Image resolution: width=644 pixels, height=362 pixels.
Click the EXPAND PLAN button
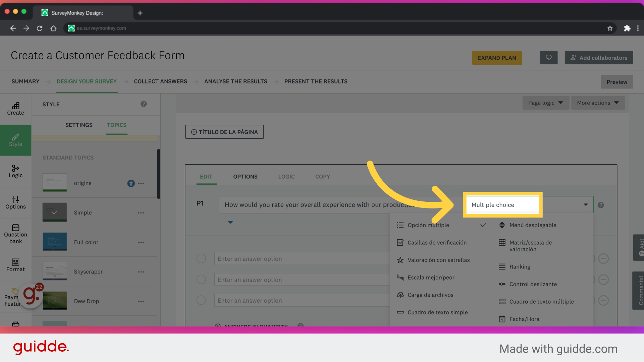point(497,58)
